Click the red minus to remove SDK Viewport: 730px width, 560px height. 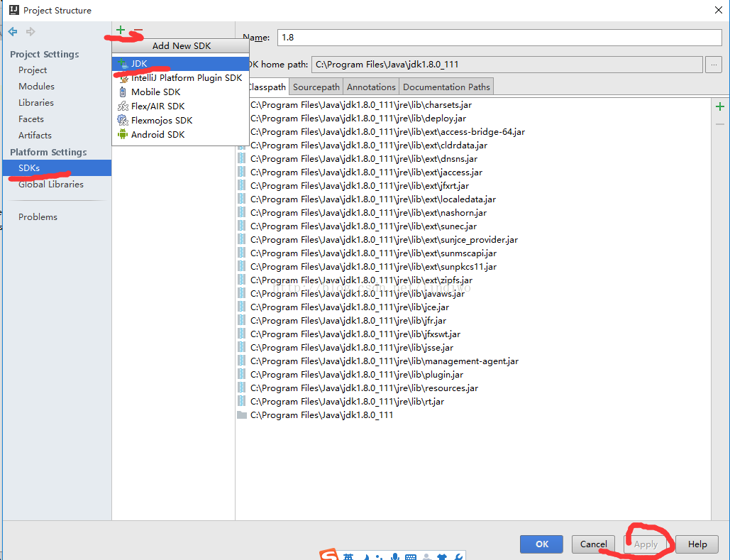(138, 31)
